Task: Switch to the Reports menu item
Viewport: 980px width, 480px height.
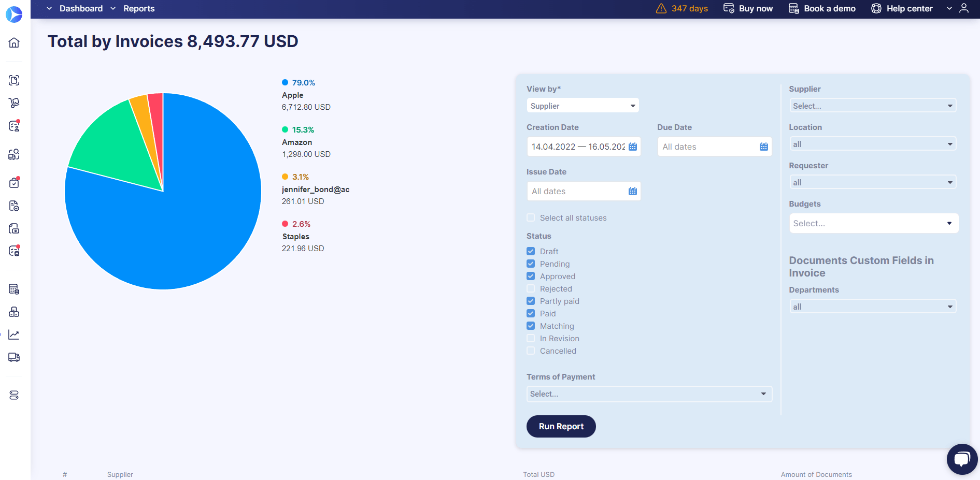Action: tap(138, 8)
